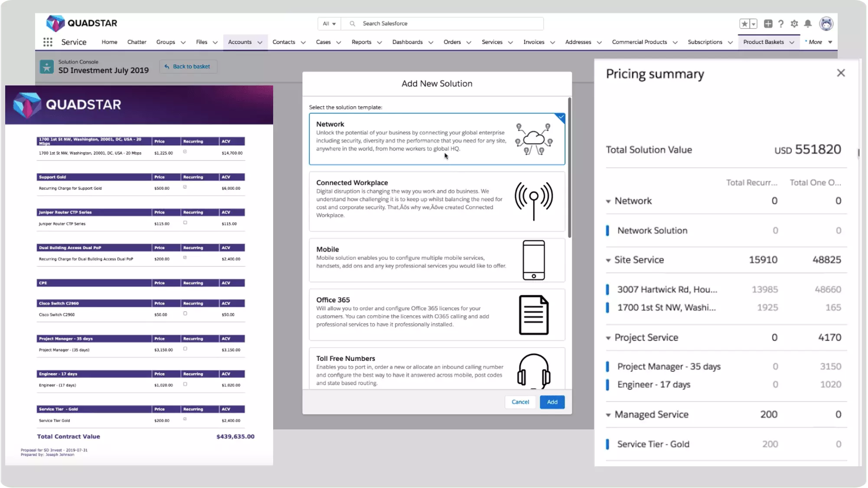This screenshot has height=488, width=868.
Task: Click the Engineer - 17 days pricing row
Action: tap(726, 385)
